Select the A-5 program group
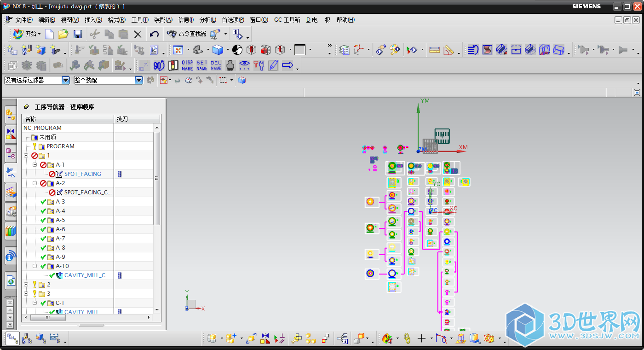Screen dimensions: 644x350 coord(60,220)
